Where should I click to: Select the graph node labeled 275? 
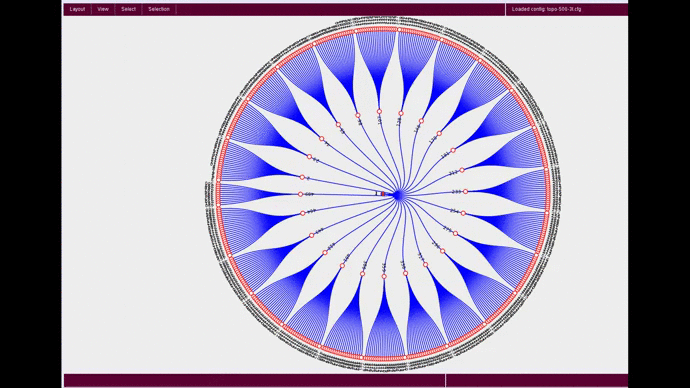click(x=455, y=234)
